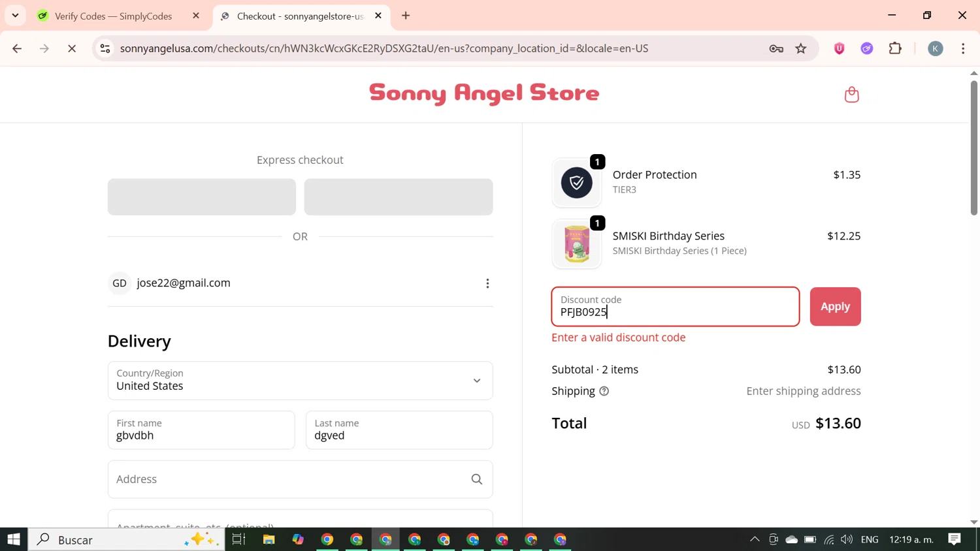
Task: Open Chrome three-dot menu
Action: pos(963,48)
